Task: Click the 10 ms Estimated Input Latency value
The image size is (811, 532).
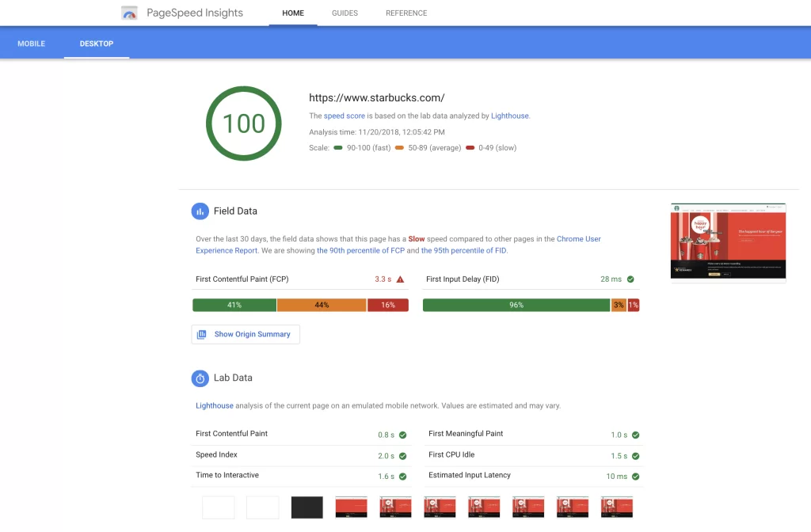Action: pyautogui.click(x=616, y=477)
